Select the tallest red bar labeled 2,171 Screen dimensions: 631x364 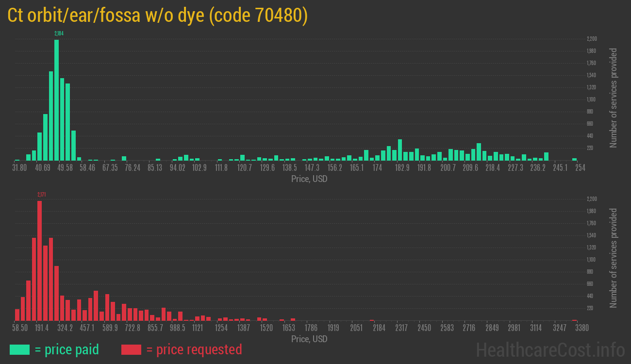pyautogui.click(x=40, y=261)
